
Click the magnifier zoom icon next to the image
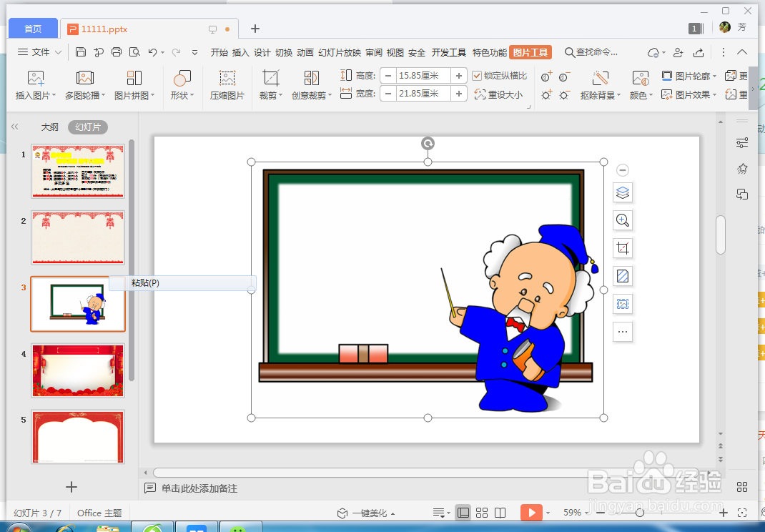click(x=622, y=220)
